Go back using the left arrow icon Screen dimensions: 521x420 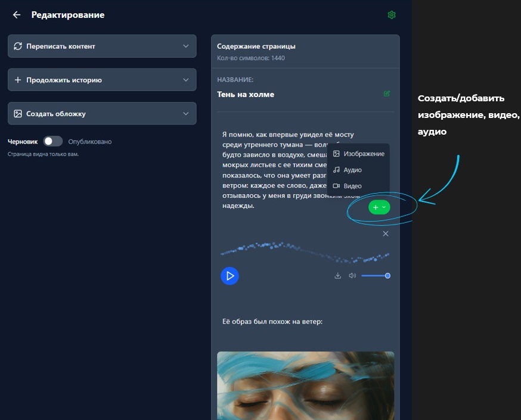17,15
